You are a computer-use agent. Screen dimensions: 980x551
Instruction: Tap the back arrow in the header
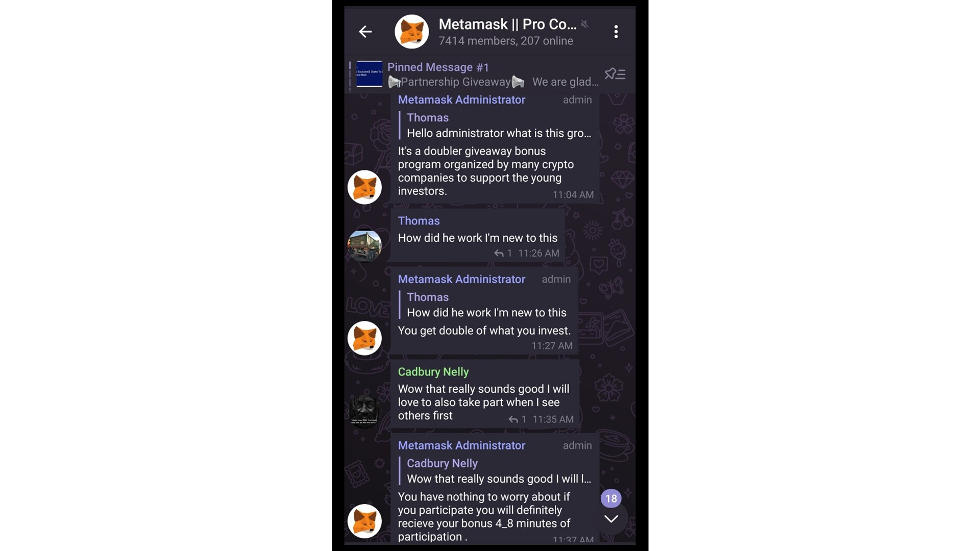pos(365,32)
